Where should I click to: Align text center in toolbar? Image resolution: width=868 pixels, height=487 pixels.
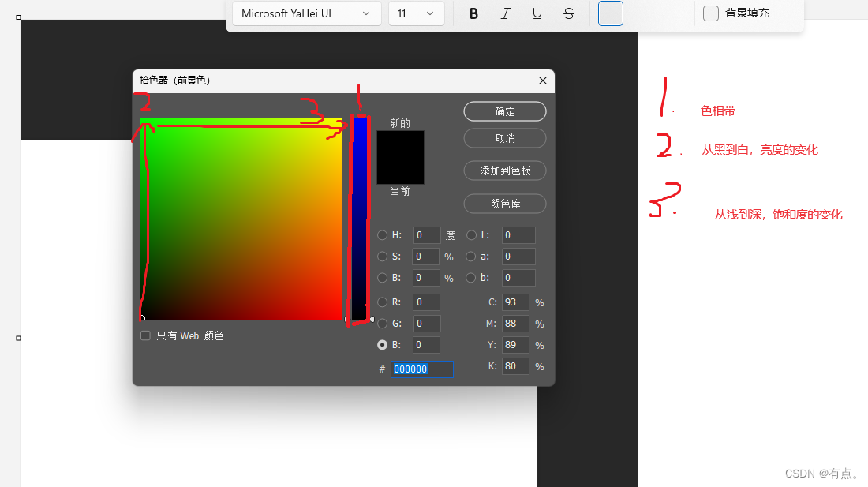tap(642, 13)
